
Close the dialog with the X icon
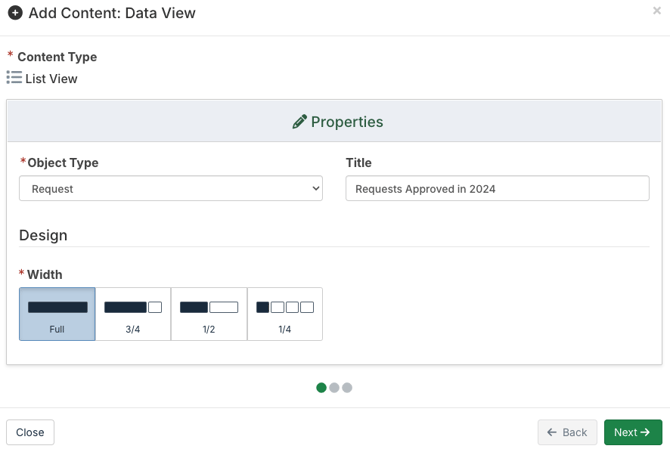[657, 11]
